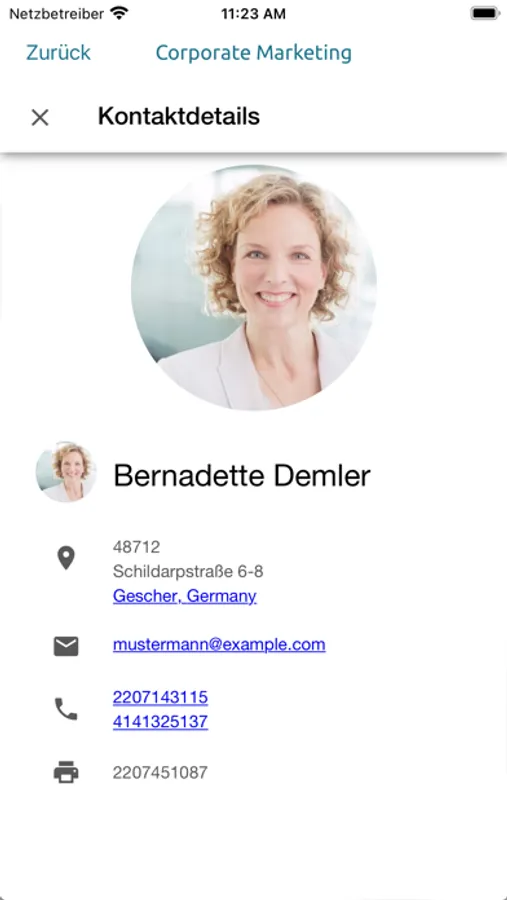Tap the Kontaktdetails heading text

click(179, 117)
